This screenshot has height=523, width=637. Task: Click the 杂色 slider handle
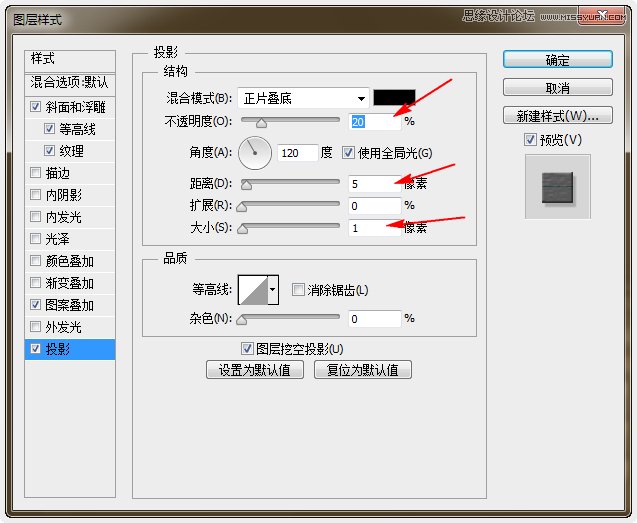pyautogui.click(x=242, y=320)
